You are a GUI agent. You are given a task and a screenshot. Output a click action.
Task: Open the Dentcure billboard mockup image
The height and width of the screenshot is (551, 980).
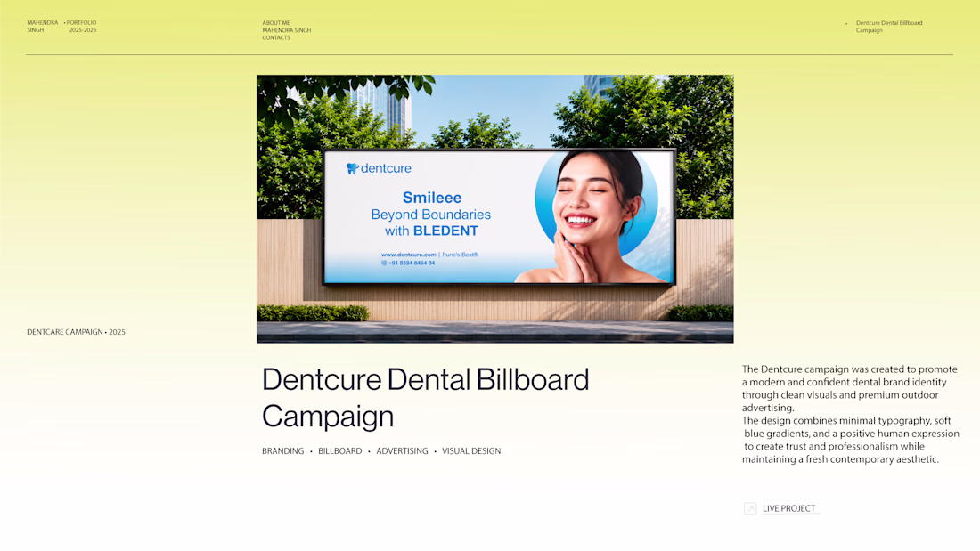point(495,208)
